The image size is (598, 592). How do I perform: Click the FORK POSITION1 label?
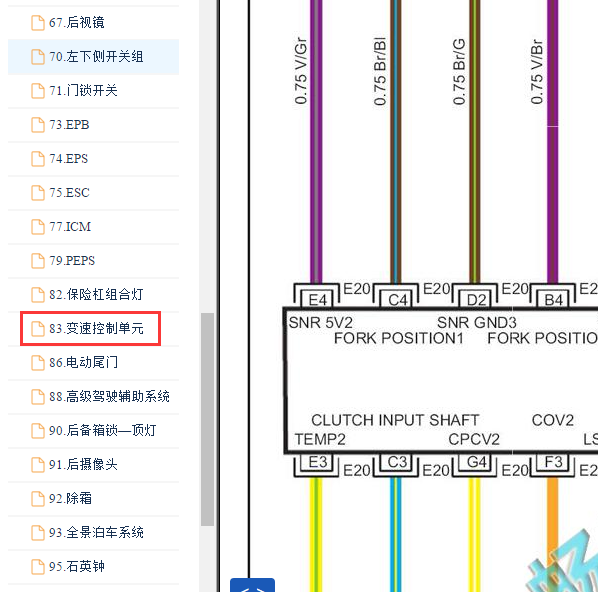pyautogui.click(x=399, y=338)
